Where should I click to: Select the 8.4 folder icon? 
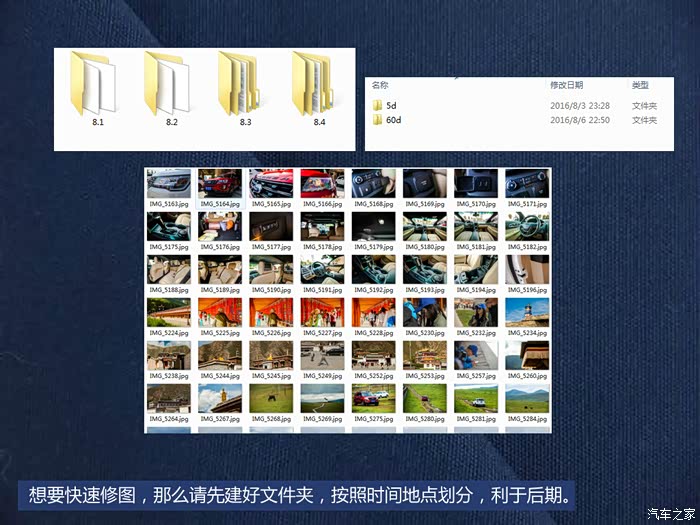[314, 84]
